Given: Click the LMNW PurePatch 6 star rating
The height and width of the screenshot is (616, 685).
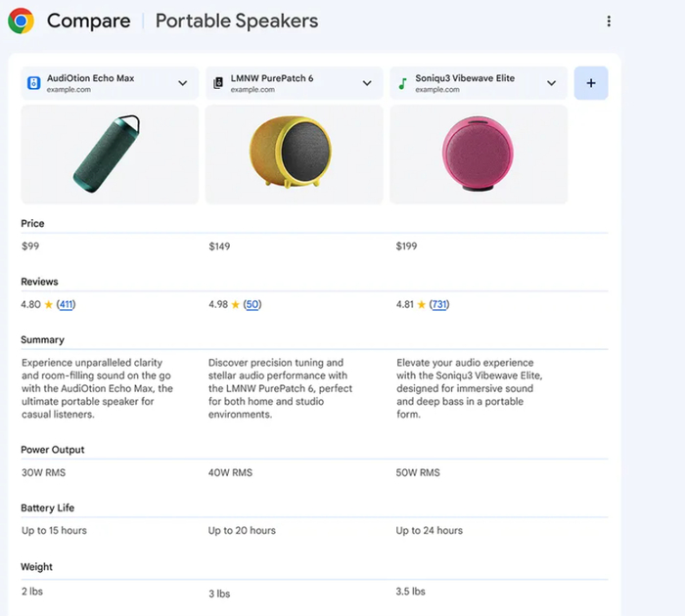Looking at the screenshot, I should 235,305.
